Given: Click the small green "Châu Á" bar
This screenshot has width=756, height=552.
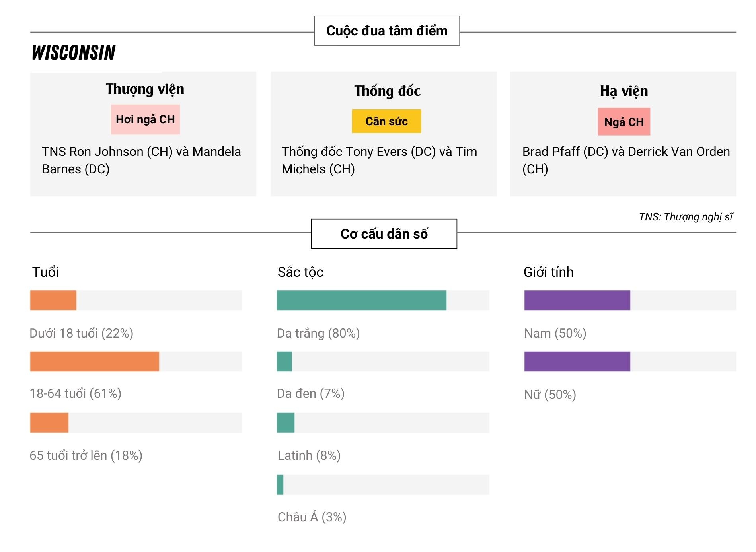Looking at the screenshot, I should (x=280, y=485).
